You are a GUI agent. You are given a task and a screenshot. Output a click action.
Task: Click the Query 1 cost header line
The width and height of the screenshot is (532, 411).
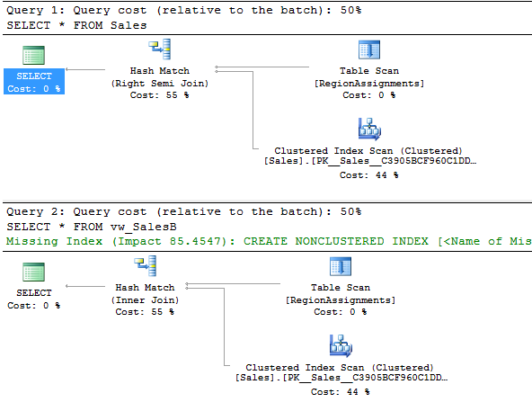pyautogui.click(x=184, y=10)
